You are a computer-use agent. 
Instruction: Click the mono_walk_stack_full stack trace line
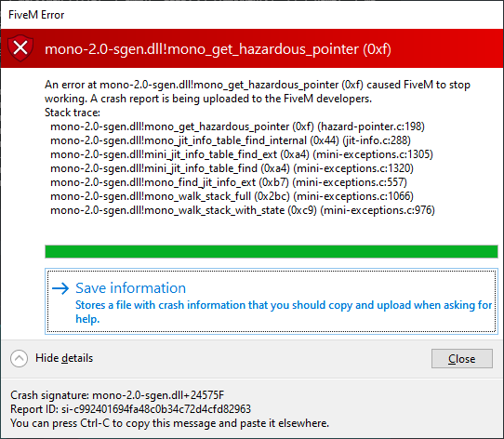coord(232,196)
